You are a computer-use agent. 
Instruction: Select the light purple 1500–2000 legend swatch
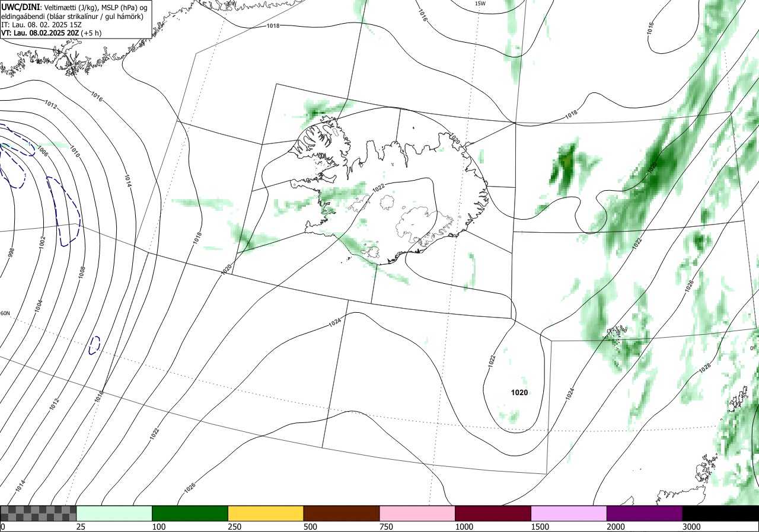tap(569, 513)
